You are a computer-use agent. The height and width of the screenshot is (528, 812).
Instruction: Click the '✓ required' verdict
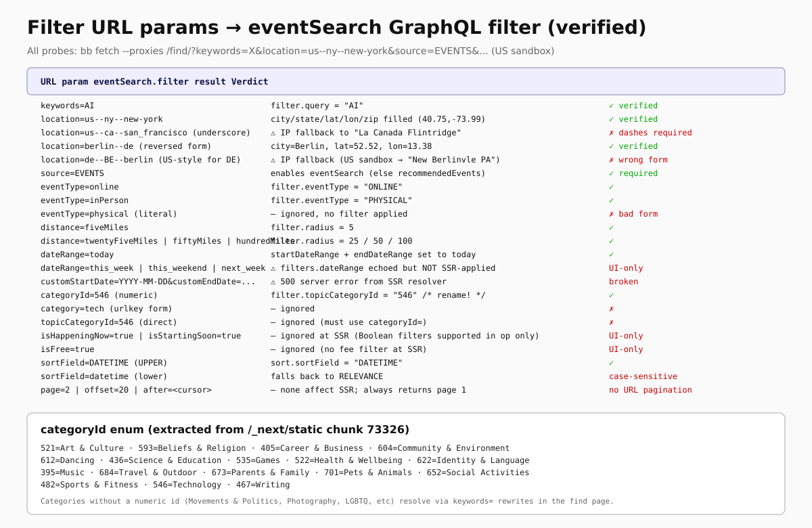pos(633,173)
